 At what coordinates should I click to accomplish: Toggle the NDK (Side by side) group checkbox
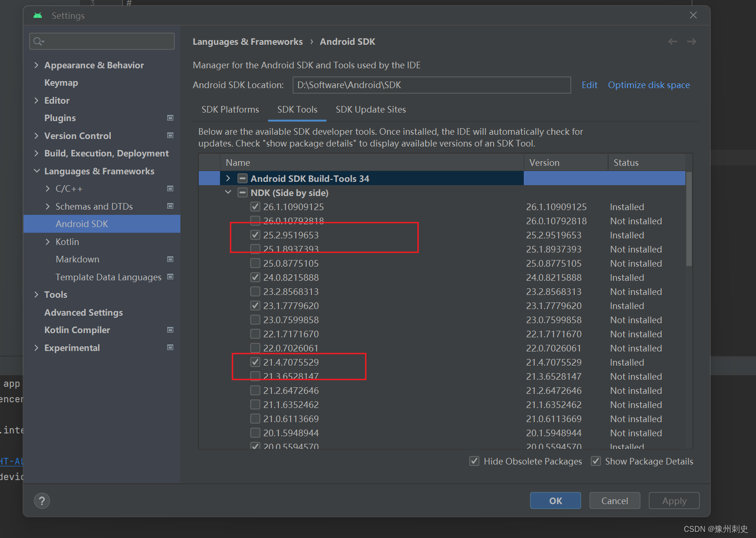click(243, 192)
